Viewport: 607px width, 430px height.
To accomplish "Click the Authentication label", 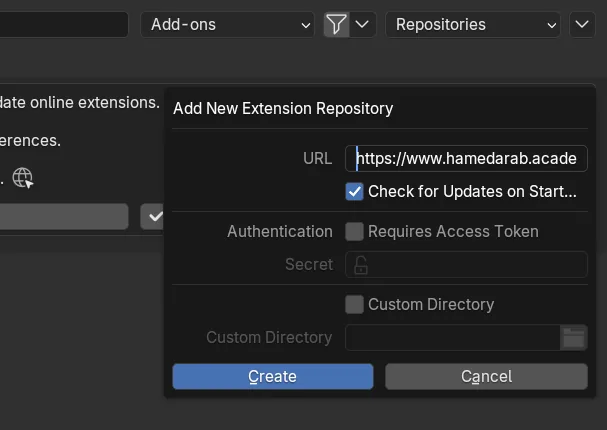I will pyautogui.click(x=280, y=231).
